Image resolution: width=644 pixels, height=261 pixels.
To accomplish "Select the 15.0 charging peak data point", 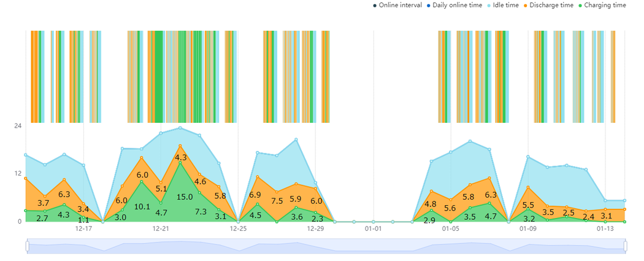I will click(x=180, y=163).
